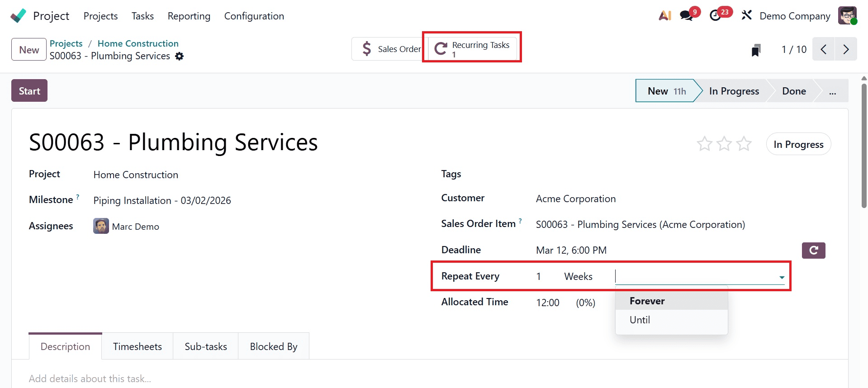Screen dimensions: 868x388
Task: Select the New stage in status bar
Action: click(666, 91)
